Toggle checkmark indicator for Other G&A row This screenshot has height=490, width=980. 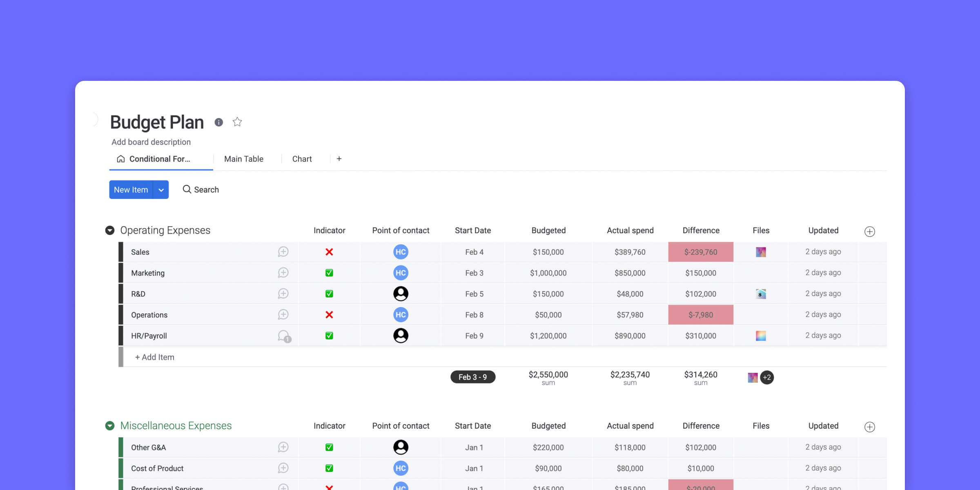point(330,447)
